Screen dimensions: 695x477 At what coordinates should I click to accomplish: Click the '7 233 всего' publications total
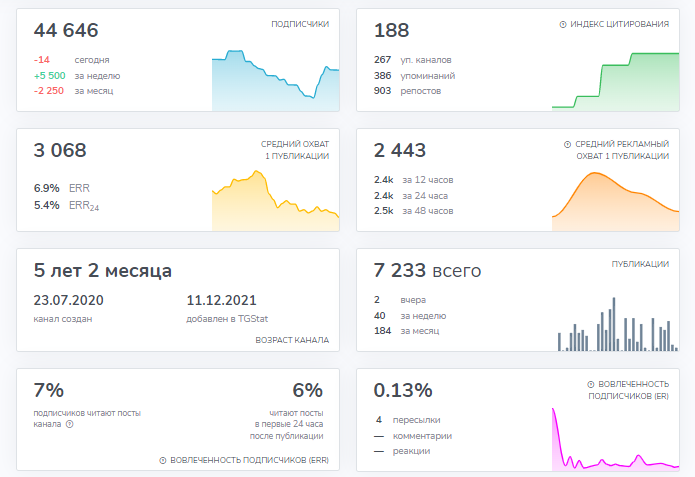click(x=427, y=271)
